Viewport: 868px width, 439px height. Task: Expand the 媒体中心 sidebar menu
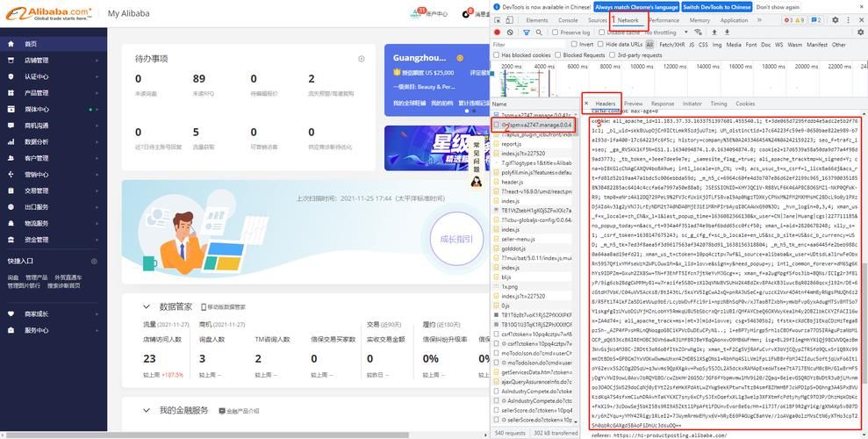pyautogui.click(x=97, y=109)
